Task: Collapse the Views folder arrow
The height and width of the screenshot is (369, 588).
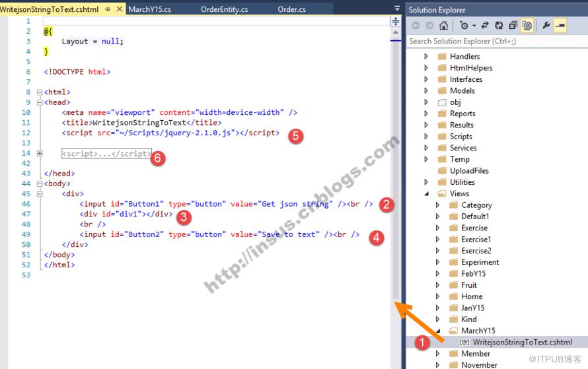Action: coord(426,193)
